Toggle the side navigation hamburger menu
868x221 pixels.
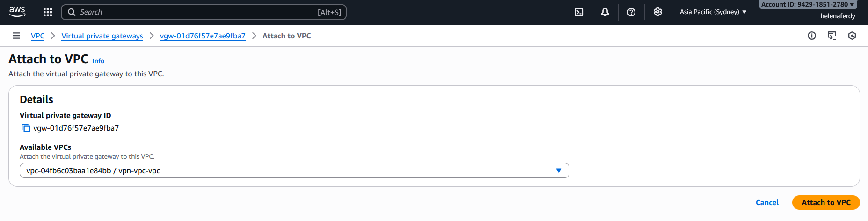click(x=16, y=36)
